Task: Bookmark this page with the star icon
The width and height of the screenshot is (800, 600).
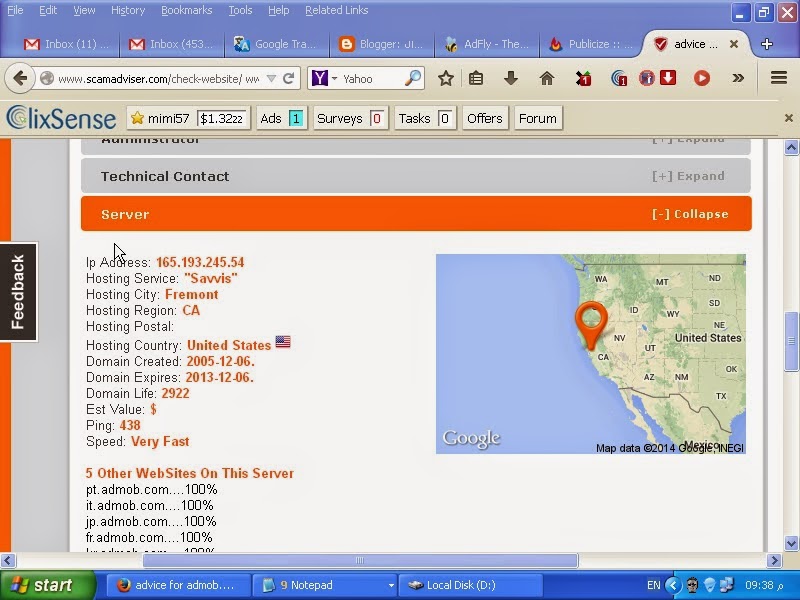Action: 445,78
